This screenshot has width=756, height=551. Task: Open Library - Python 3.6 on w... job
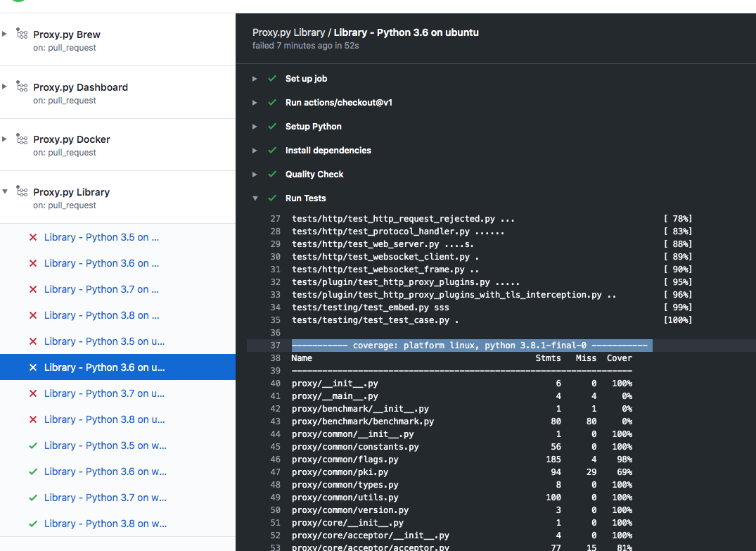(x=105, y=471)
